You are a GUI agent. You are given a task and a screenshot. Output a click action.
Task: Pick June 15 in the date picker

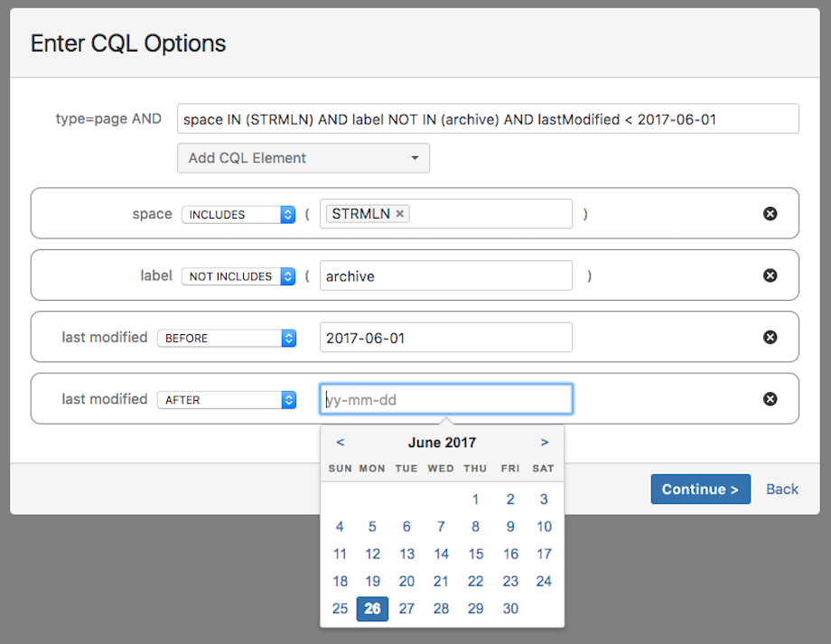click(476, 554)
